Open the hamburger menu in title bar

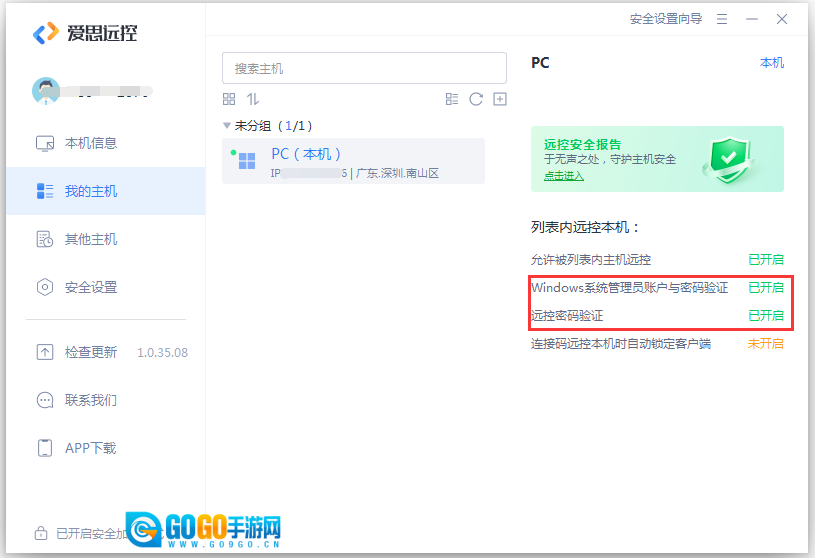coord(722,19)
